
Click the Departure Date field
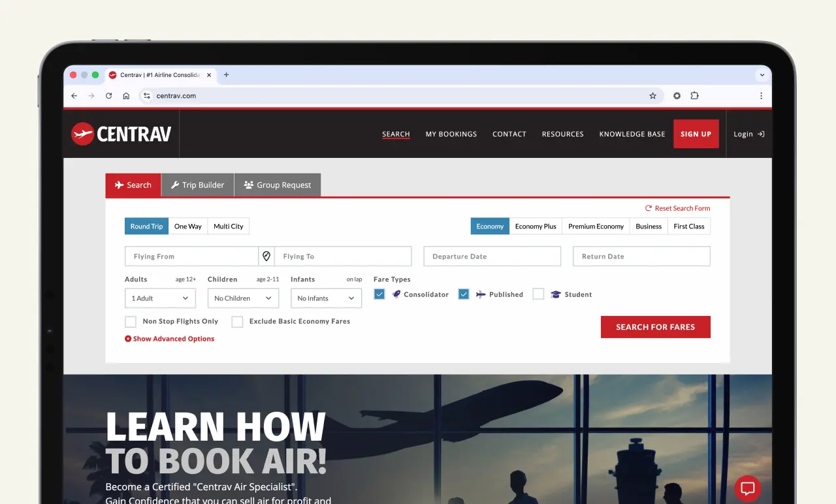[492, 256]
